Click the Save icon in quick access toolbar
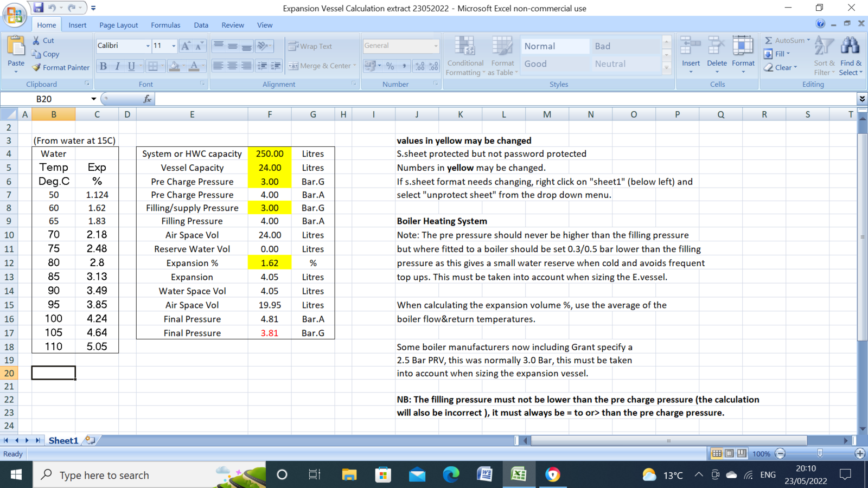 coord(38,8)
